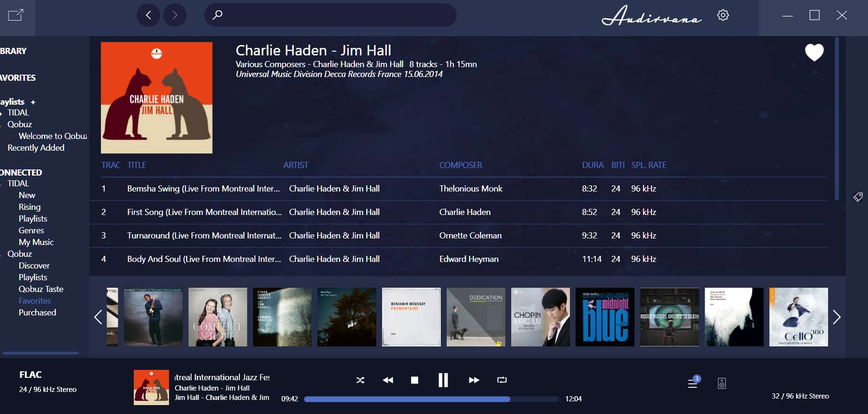Select track Body And Soul
The image size is (868, 414).
click(204, 259)
